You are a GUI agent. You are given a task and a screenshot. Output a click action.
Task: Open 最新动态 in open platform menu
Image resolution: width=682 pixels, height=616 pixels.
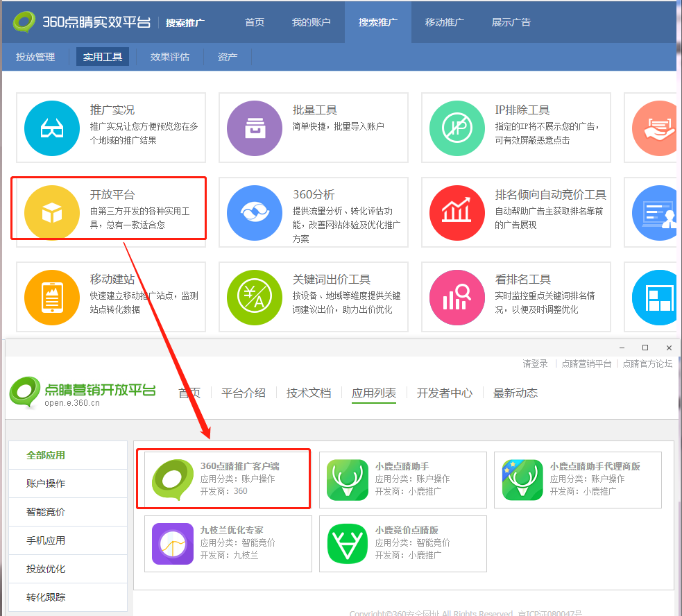point(515,393)
